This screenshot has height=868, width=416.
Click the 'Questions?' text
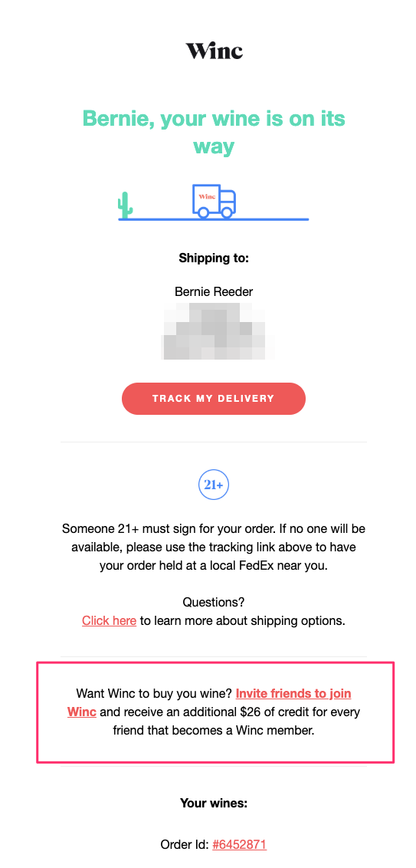pyautogui.click(x=214, y=602)
